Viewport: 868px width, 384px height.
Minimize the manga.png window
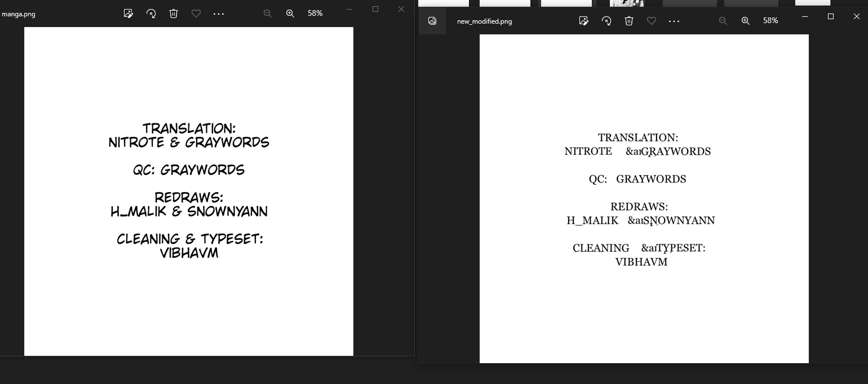(349, 9)
